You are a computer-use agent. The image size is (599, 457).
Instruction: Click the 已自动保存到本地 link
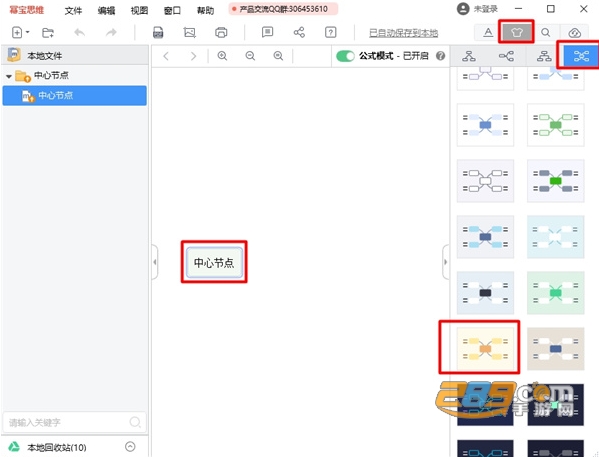403,33
